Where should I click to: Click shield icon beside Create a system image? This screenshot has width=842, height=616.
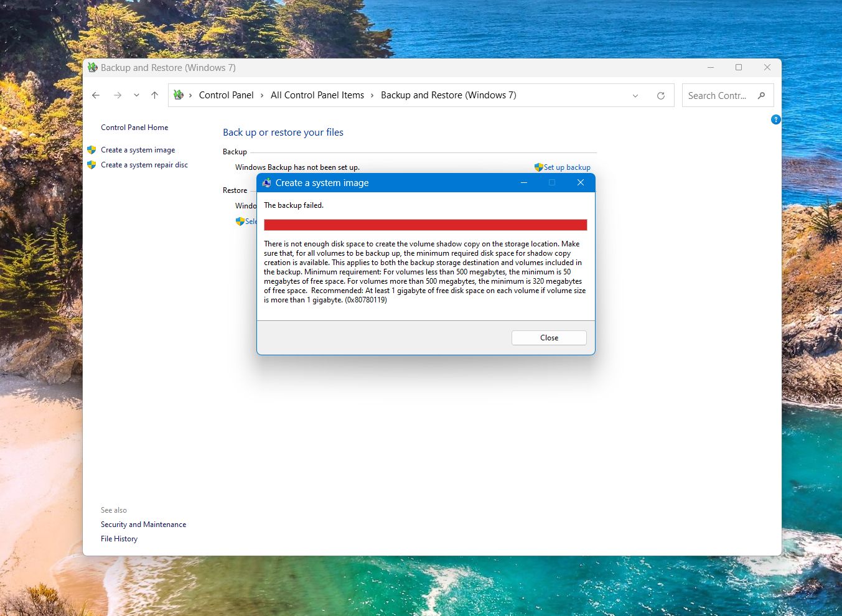[91, 150]
